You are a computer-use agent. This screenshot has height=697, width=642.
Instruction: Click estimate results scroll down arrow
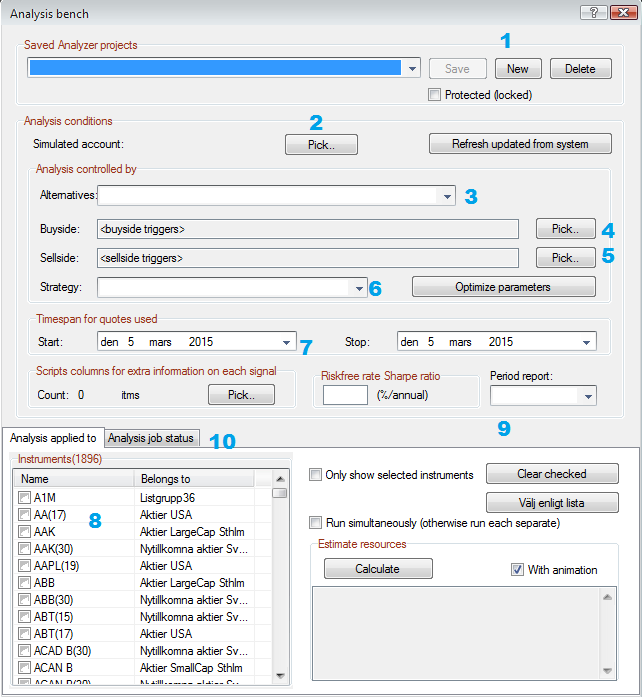608,670
